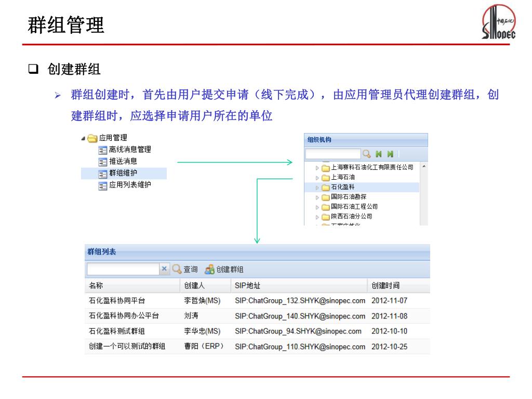Viewport: 532px width, 399px height.
Task: Click the 组织机构 panel header
Action: click(x=366, y=140)
